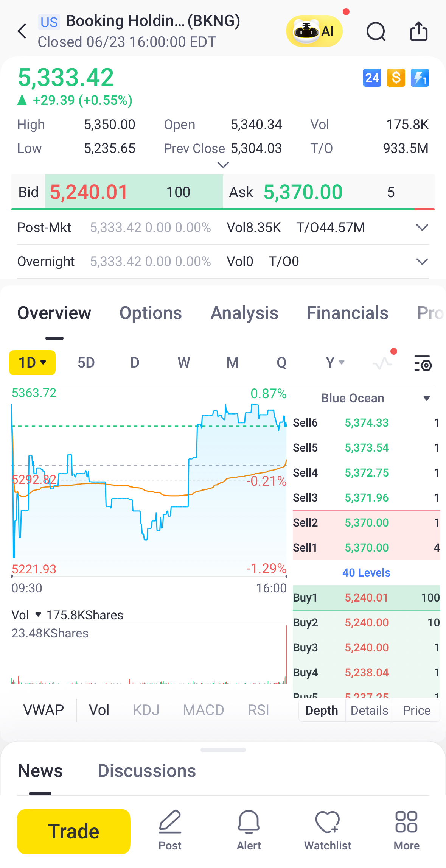Select the Sell2 order row
Screen dimensions: 446x868
pyautogui.click(x=366, y=523)
